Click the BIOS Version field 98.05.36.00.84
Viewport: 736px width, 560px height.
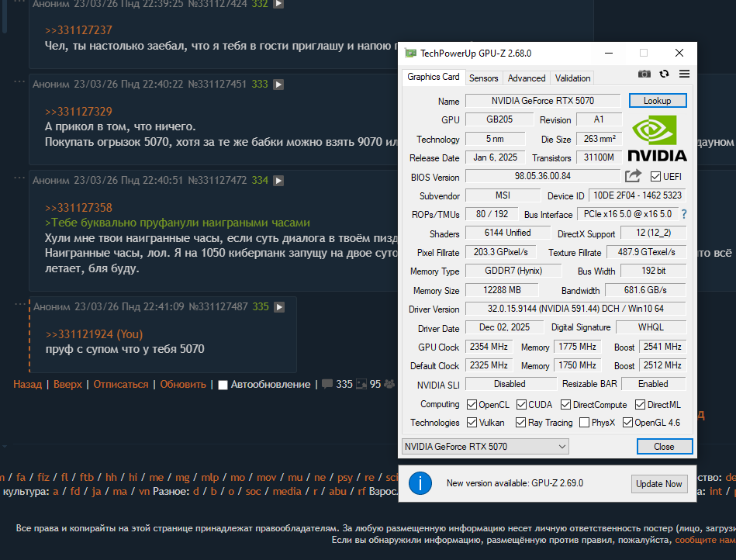click(543, 176)
